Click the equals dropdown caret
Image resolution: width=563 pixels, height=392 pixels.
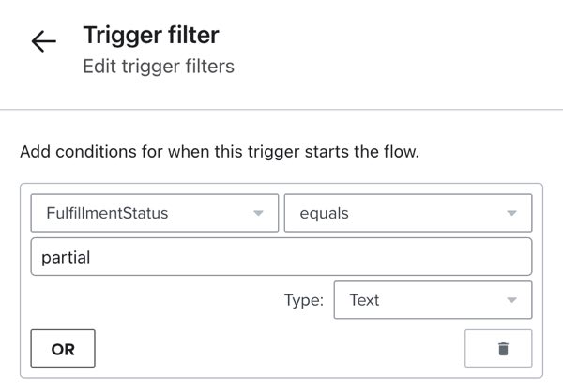point(511,214)
